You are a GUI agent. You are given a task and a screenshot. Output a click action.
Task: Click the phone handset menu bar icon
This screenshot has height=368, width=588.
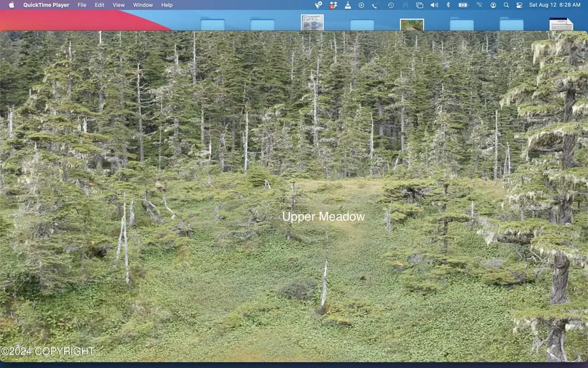tap(375, 5)
